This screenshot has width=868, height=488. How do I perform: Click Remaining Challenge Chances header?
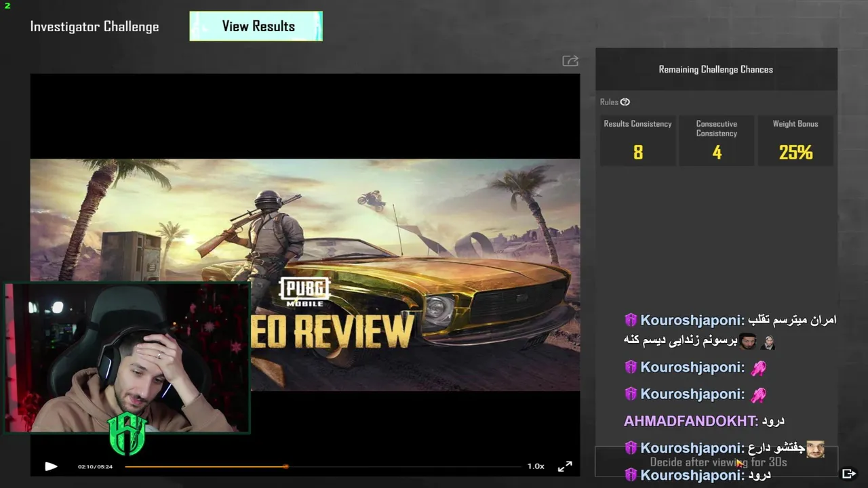716,69
